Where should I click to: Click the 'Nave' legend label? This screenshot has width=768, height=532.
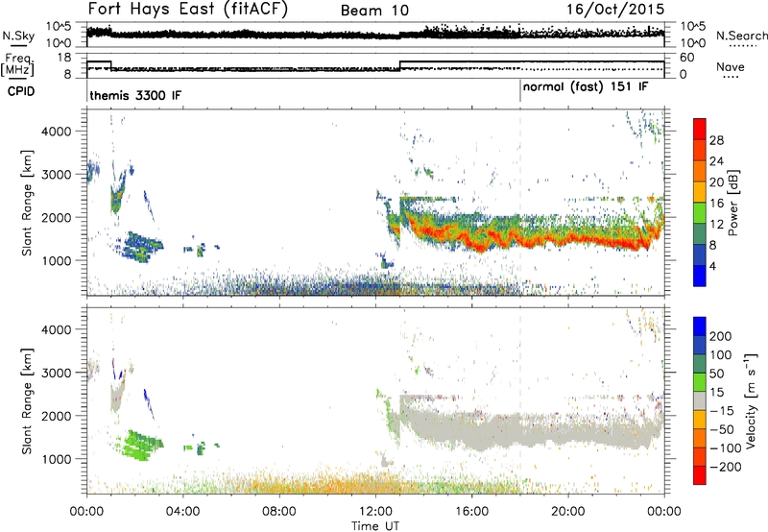(731, 67)
